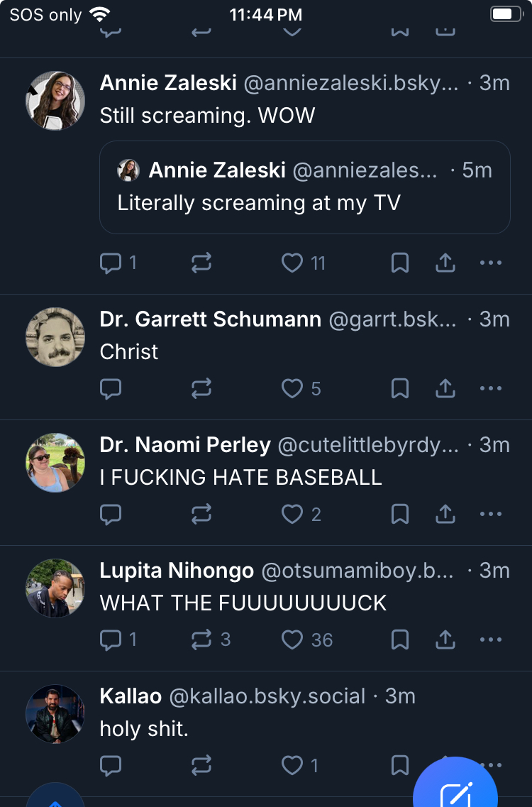Tap Lupita Nihongo's avatar picture

pyautogui.click(x=55, y=588)
